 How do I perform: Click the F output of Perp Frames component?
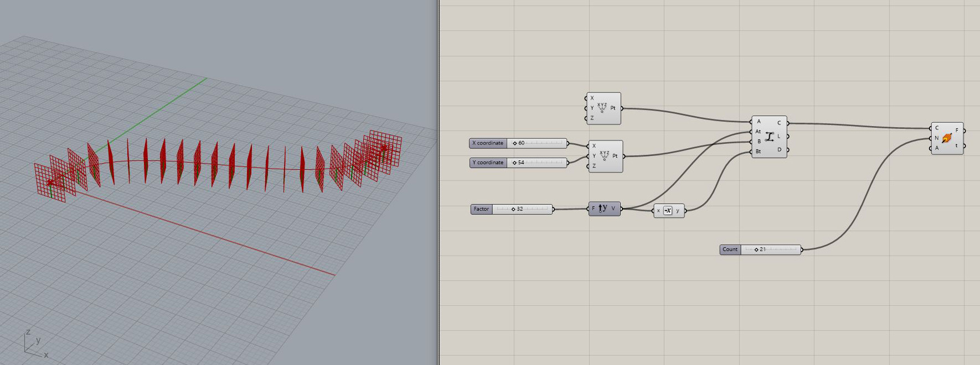coord(957,131)
